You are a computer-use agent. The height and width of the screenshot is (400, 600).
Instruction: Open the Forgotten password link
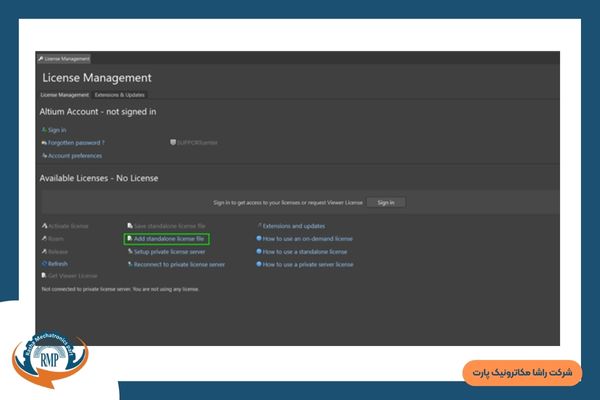tap(75, 143)
